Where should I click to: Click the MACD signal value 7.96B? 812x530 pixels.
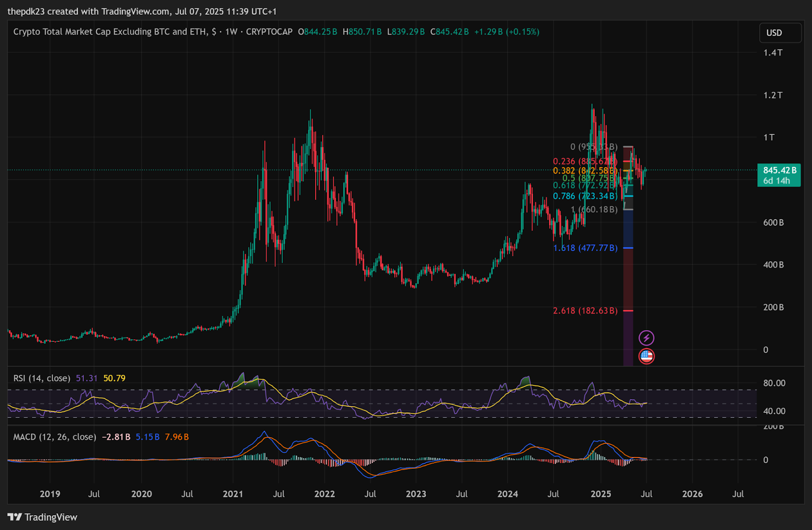177,437
